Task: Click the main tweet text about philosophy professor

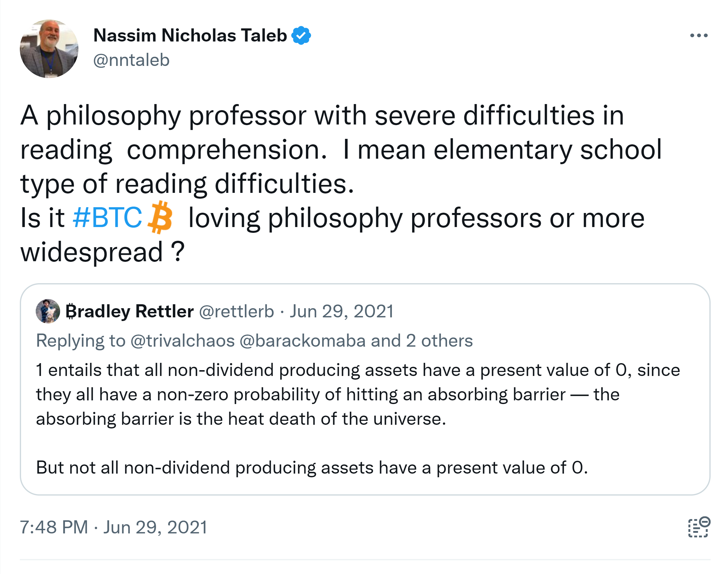Action: [x=323, y=150]
